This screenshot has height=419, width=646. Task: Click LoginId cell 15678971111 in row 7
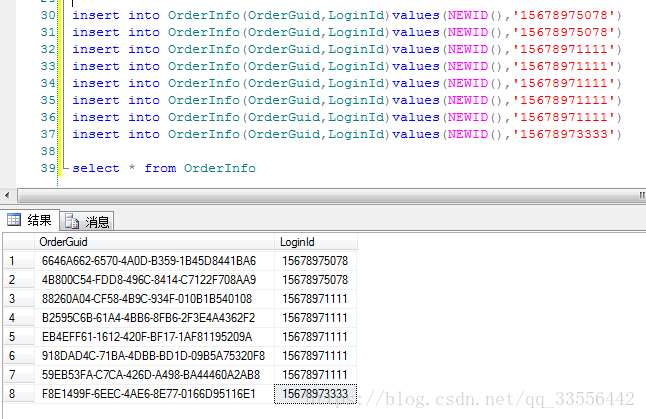(316, 375)
